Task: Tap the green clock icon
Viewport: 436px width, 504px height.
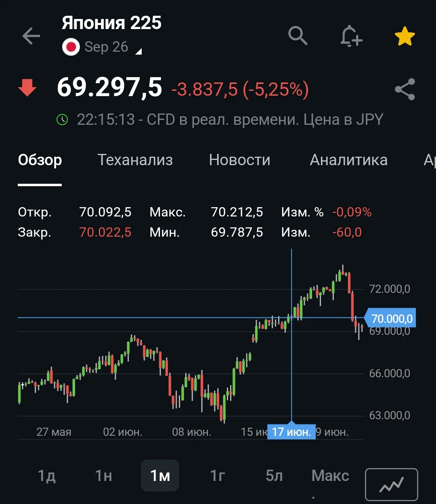Action: pyautogui.click(x=62, y=120)
